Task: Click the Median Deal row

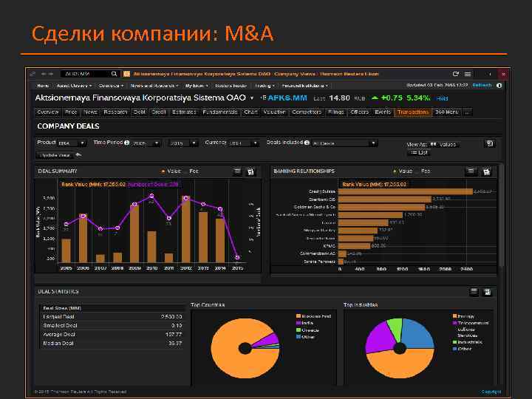Action: pyautogui.click(x=112, y=344)
